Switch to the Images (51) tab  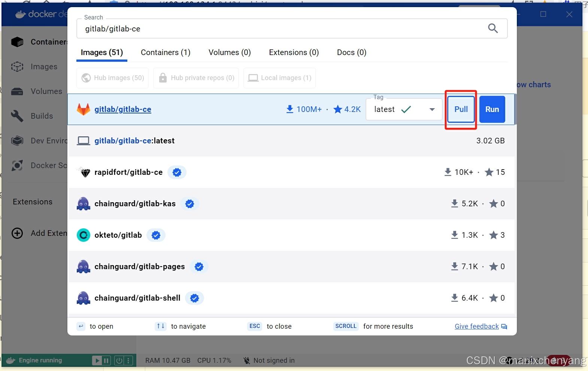(102, 52)
